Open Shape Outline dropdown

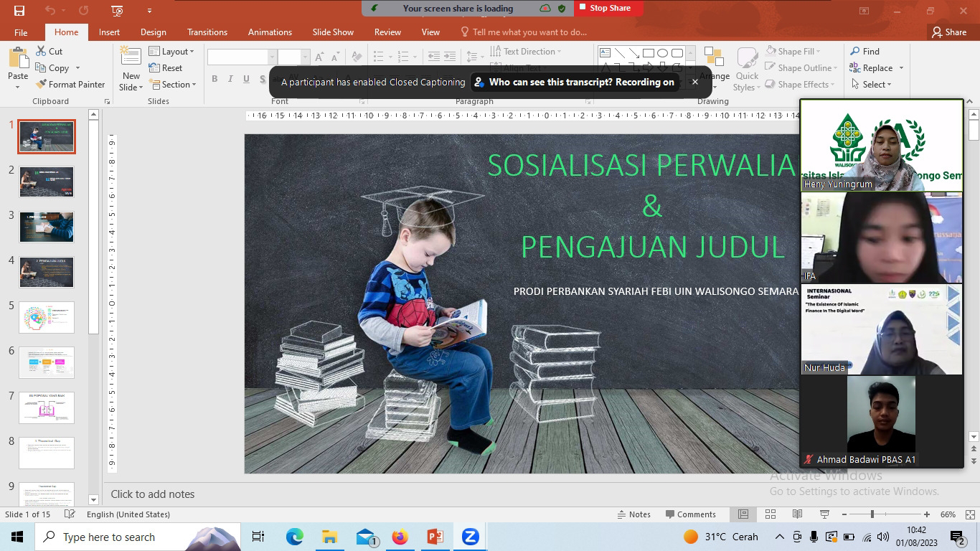[801, 68]
